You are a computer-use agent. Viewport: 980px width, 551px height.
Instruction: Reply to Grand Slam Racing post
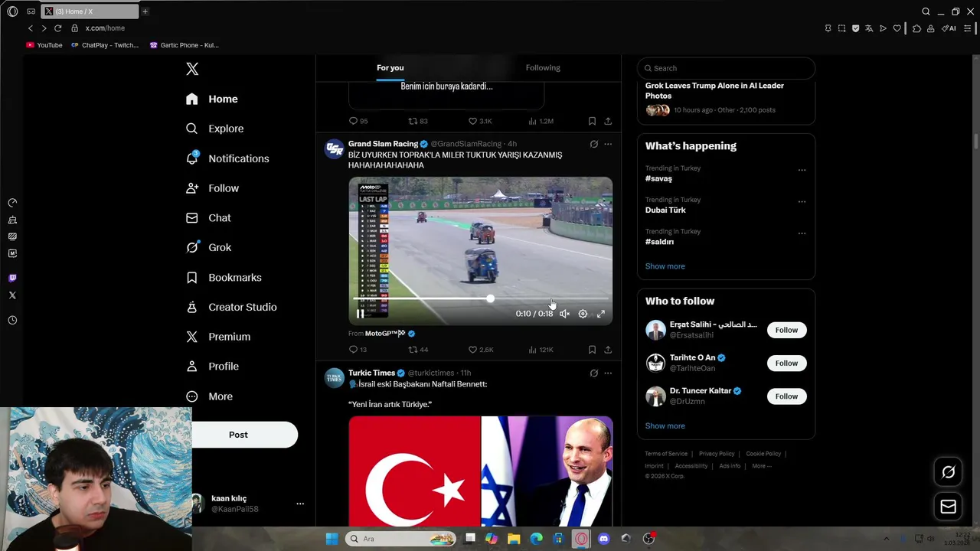[358, 350]
